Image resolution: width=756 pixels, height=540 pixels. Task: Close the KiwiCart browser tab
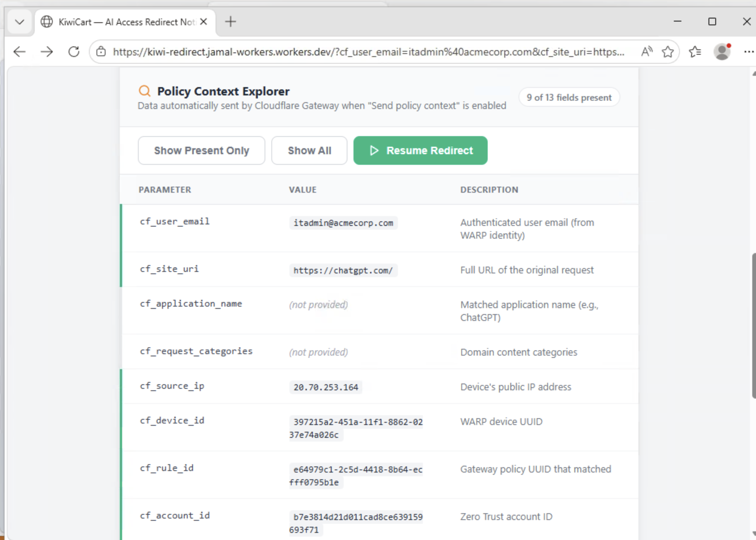(204, 22)
